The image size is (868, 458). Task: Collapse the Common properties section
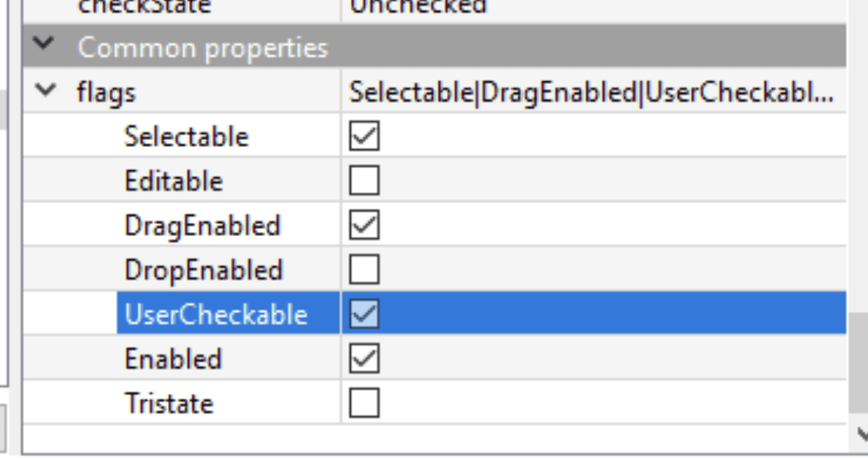pos(46,47)
